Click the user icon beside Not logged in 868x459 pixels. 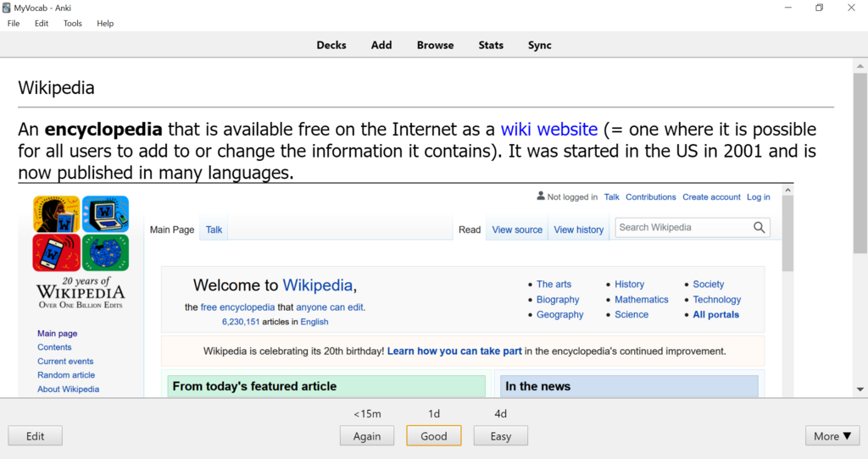point(541,196)
